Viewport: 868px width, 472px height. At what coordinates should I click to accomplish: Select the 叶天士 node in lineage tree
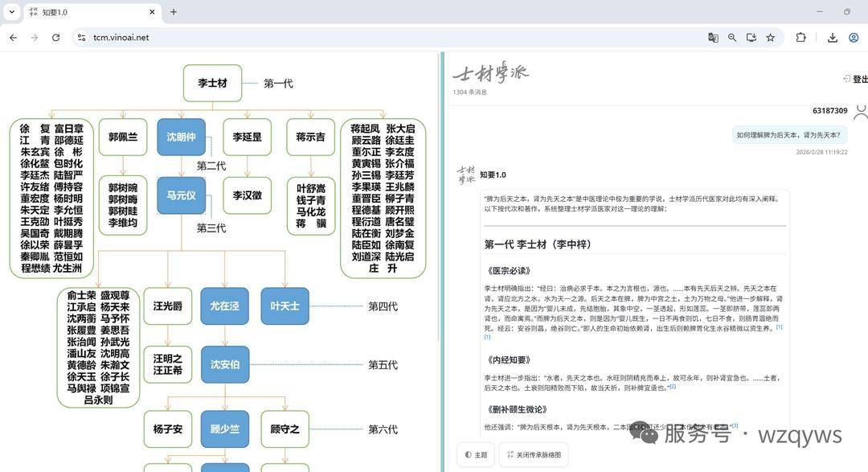pyautogui.click(x=285, y=306)
